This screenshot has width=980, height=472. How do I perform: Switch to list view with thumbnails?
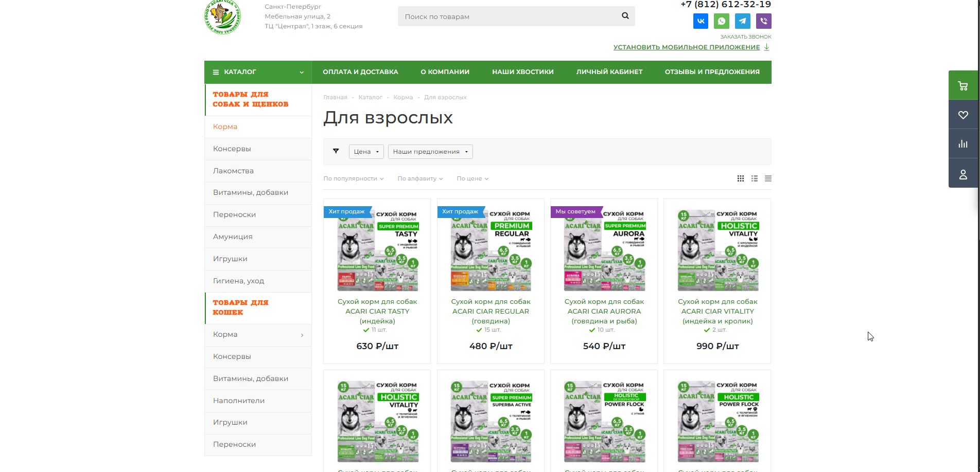click(x=755, y=178)
